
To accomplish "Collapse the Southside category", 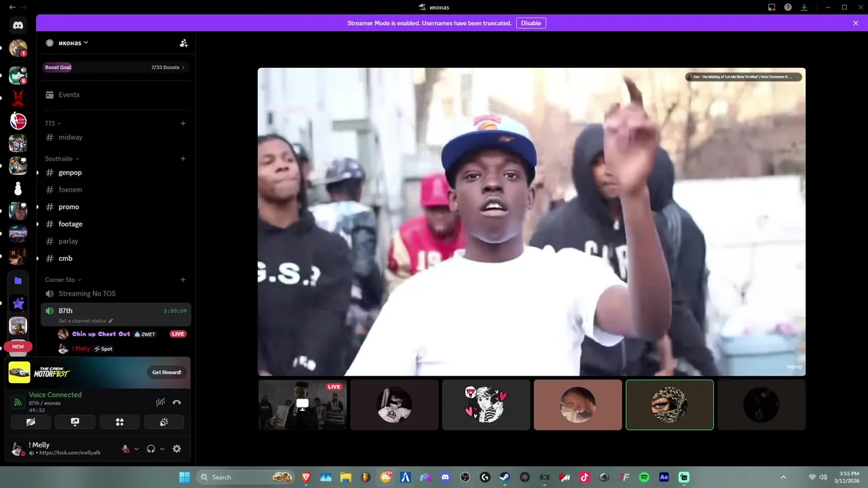I will (62, 159).
